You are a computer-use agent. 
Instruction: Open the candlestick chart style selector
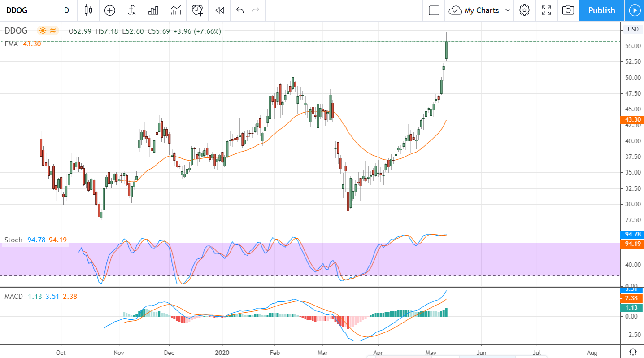[88, 10]
